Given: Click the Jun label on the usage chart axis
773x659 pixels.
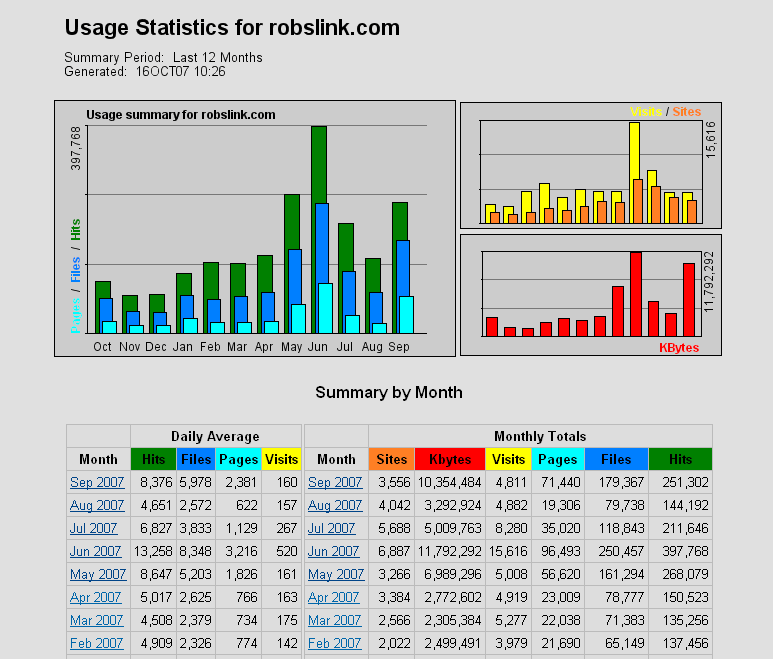Looking at the screenshot, I should (318, 347).
